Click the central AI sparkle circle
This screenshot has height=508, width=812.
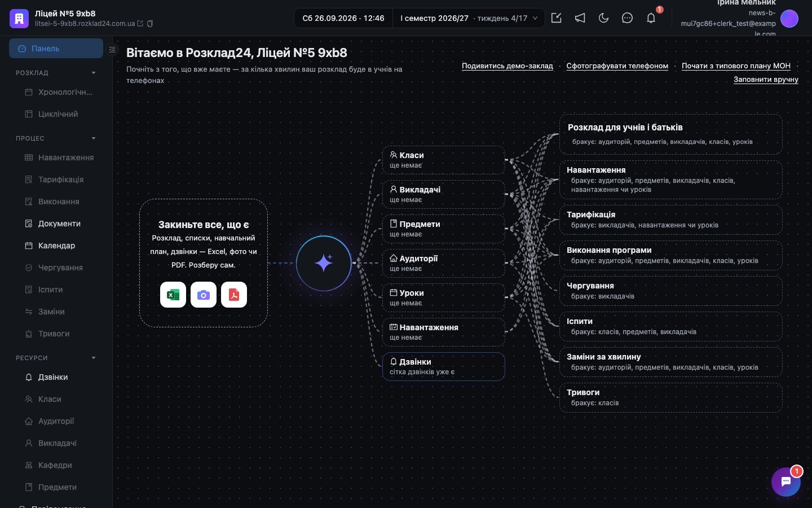pyautogui.click(x=324, y=263)
